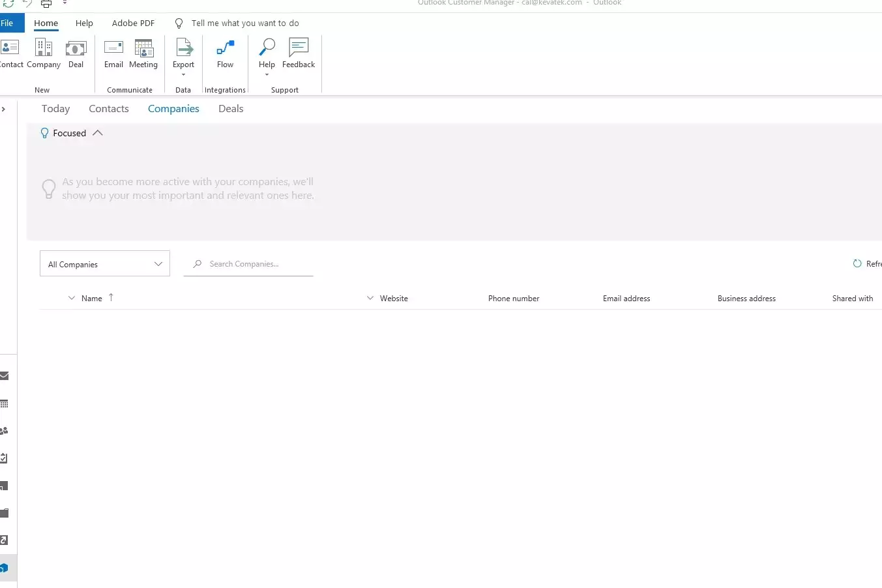Go to the Deals tab

[x=231, y=109]
